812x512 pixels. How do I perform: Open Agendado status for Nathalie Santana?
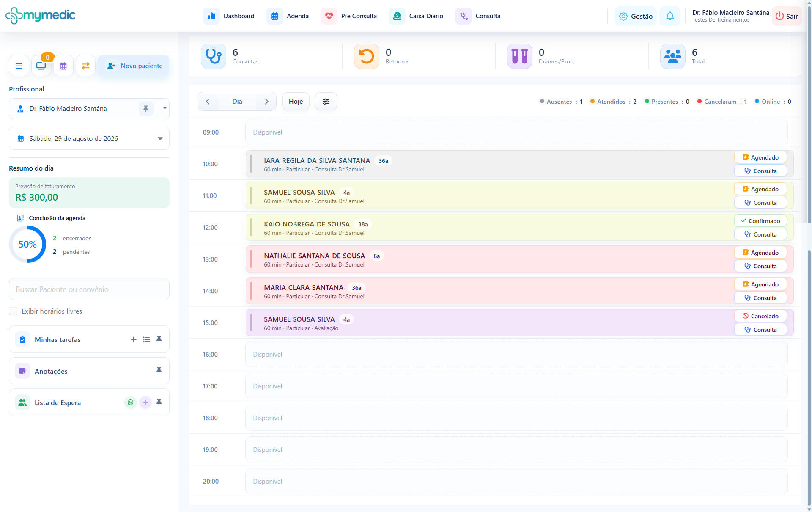[760, 253]
